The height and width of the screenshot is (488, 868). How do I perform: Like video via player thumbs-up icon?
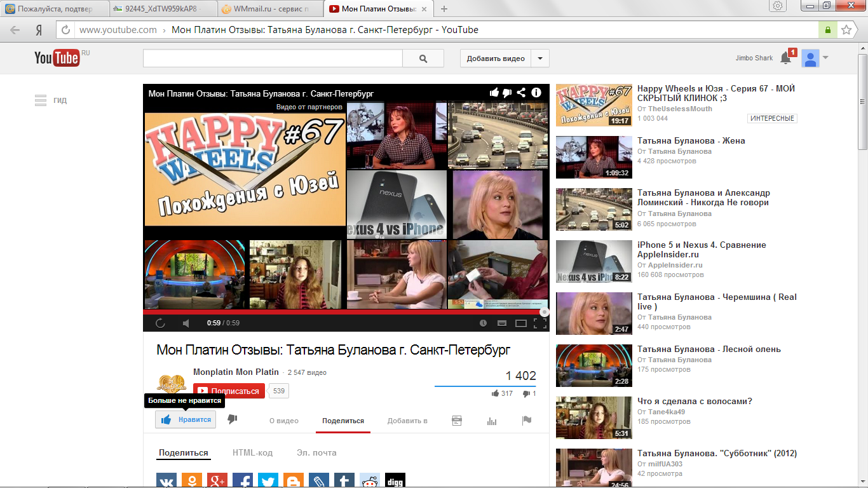[x=494, y=93]
